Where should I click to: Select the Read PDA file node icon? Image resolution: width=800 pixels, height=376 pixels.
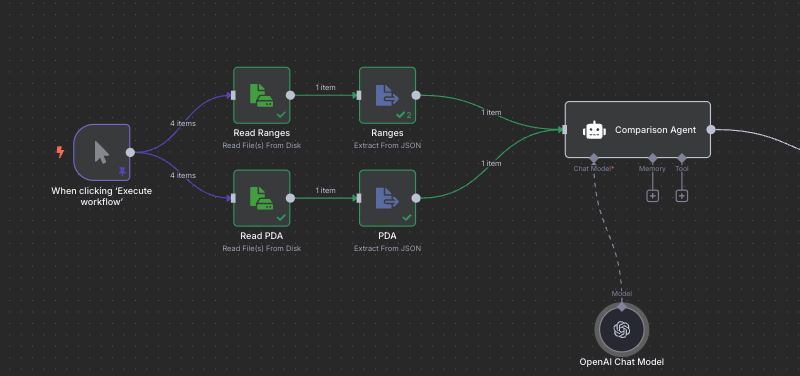tap(261, 198)
